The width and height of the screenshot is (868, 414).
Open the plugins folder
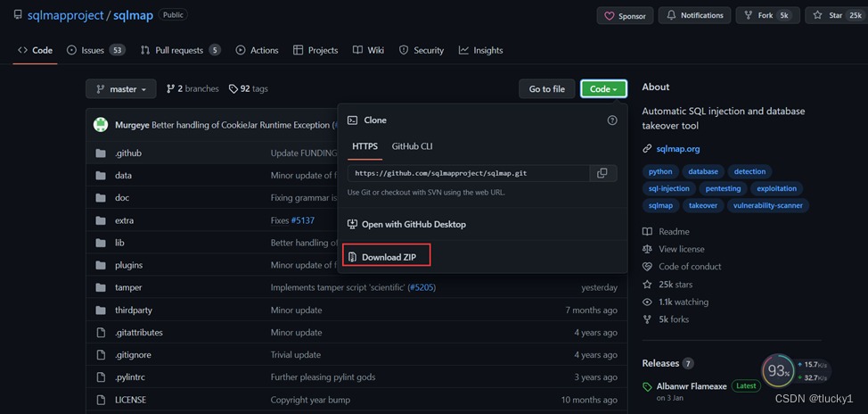click(128, 265)
